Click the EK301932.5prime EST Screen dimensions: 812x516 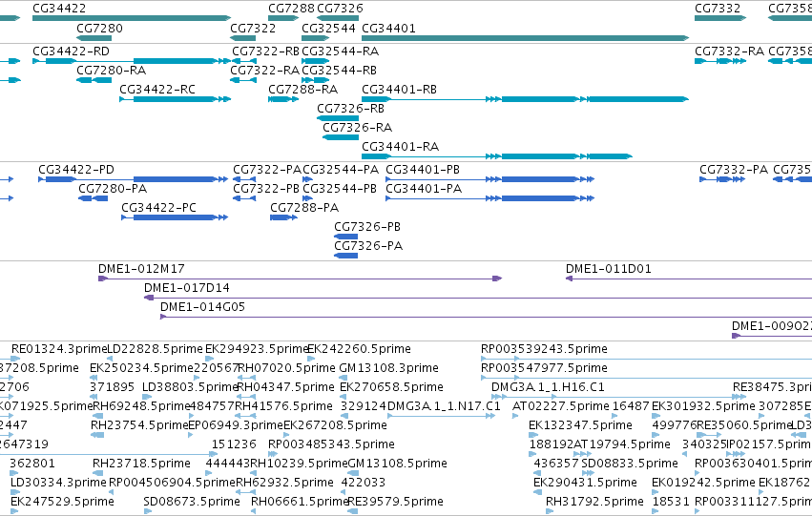(x=656, y=416)
